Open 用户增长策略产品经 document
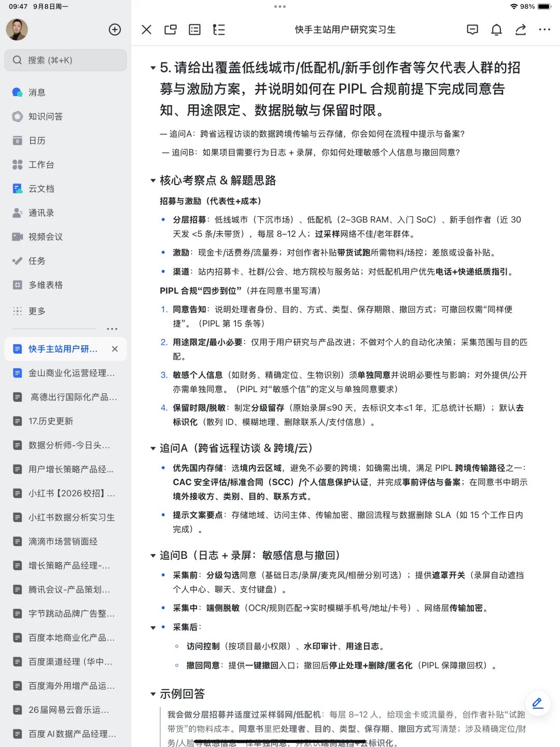 click(65, 469)
